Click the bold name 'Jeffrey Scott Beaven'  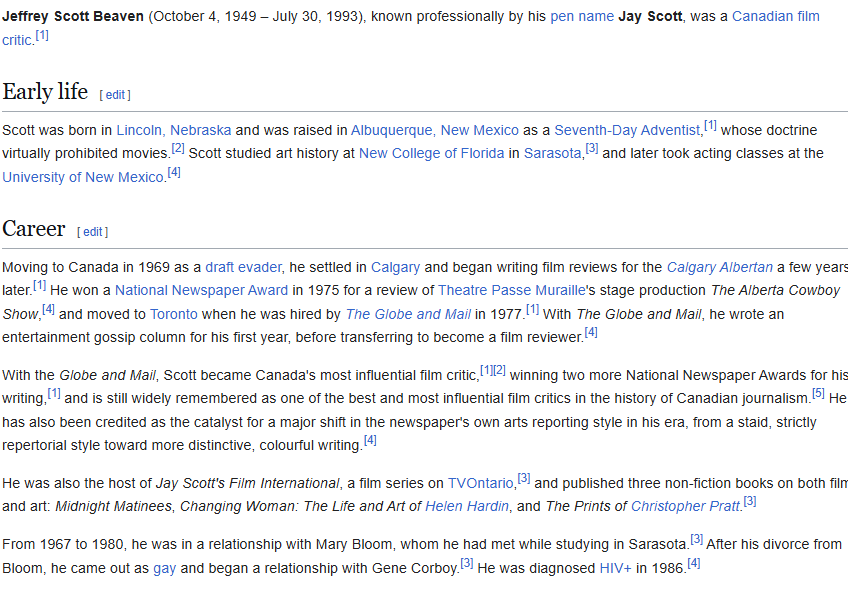pyautogui.click(x=73, y=16)
